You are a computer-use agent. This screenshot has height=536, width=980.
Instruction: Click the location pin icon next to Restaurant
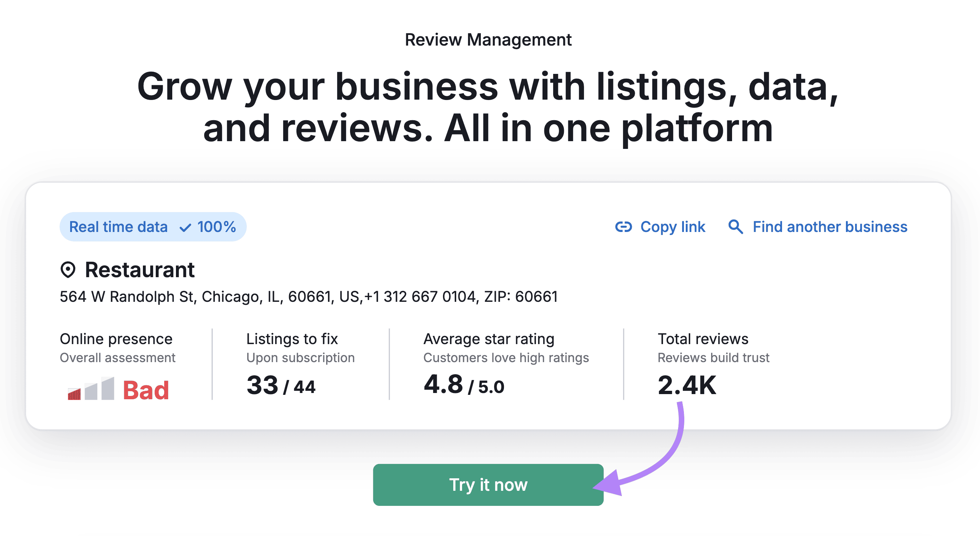(x=68, y=270)
